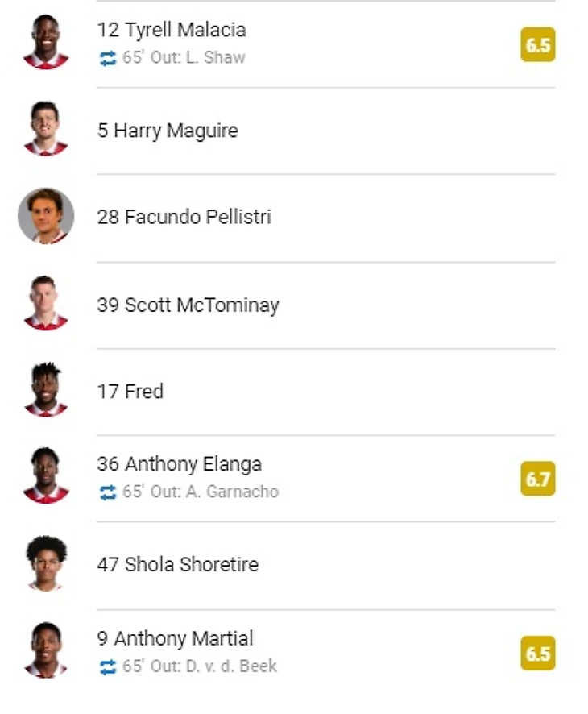Click Fred's player photo
Screen dimensions: 588x714
coord(46,391)
